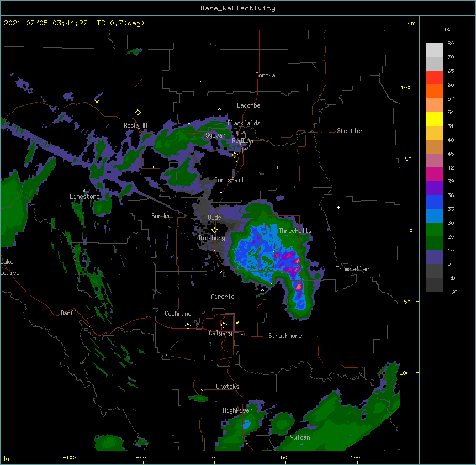This screenshot has width=476, height=465.
Task: Click the strong reflectivity core south of ThreeHills
Action: 299,287
